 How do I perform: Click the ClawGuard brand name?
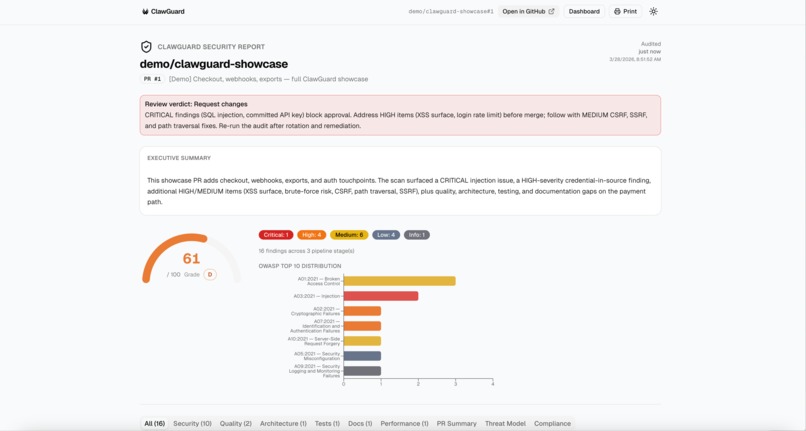168,11
